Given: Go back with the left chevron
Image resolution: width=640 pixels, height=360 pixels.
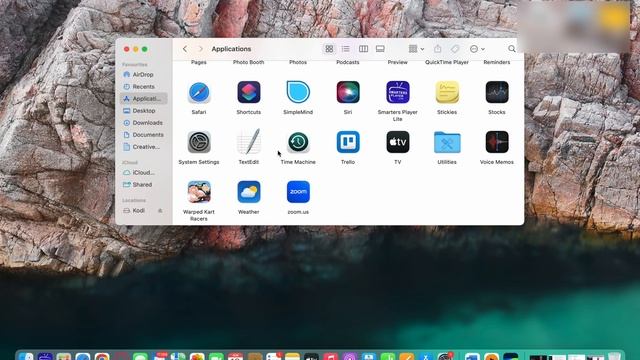Looking at the screenshot, I should (185, 49).
